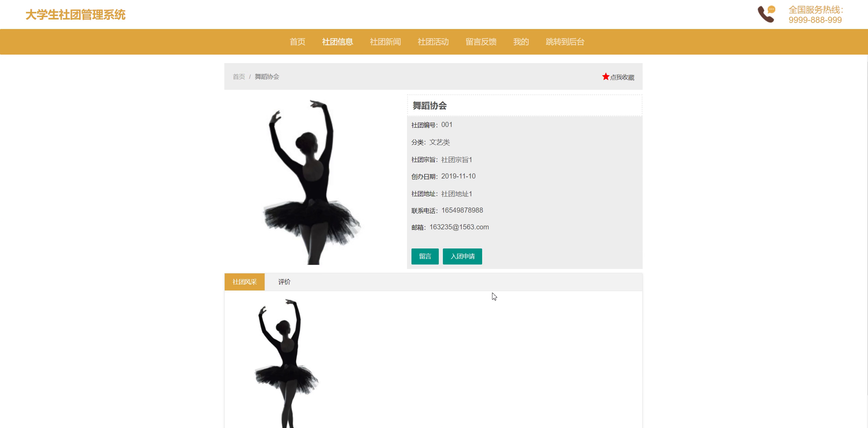Select 留言反馈 in the navigation bar
Viewport: 868px width, 428px height.
pyautogui.click(x=481, y=42)
